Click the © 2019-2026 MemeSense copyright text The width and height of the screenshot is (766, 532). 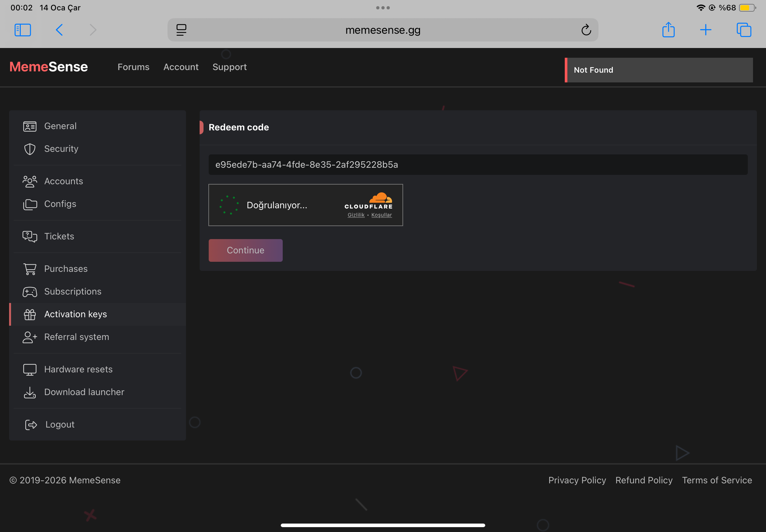point(65,480)
